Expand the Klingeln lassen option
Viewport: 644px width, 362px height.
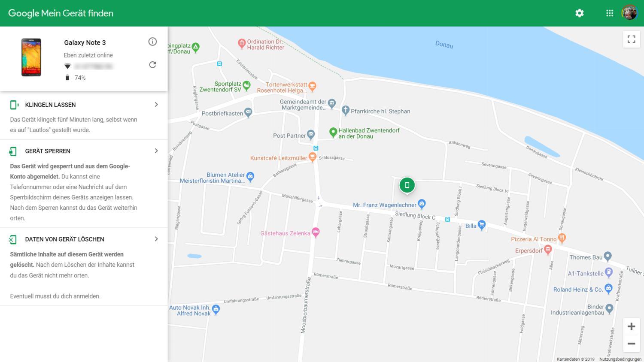pos(156,105)
